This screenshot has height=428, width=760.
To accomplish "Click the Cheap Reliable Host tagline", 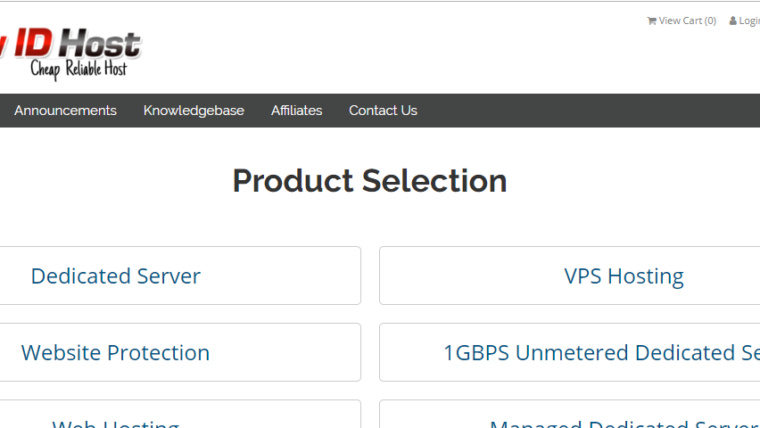I will coord(79,69).
